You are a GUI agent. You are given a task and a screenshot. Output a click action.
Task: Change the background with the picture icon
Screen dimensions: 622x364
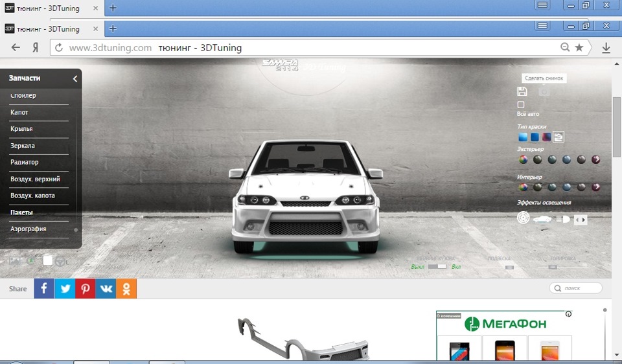tap(14, 261)
